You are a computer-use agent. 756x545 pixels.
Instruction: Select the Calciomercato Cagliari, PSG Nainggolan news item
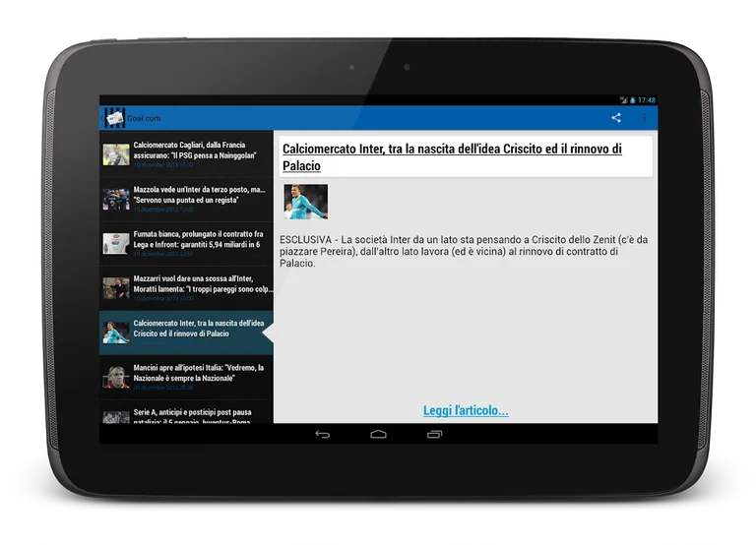coord(186,153)
